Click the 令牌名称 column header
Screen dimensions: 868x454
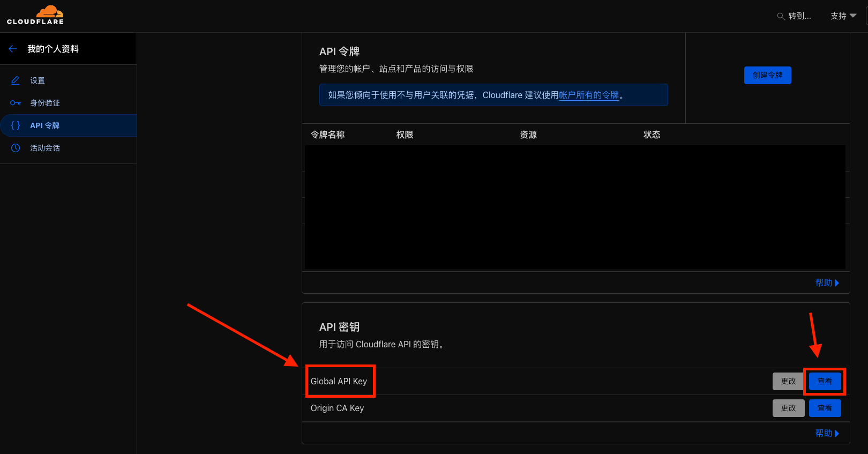(x=327, y=135)
